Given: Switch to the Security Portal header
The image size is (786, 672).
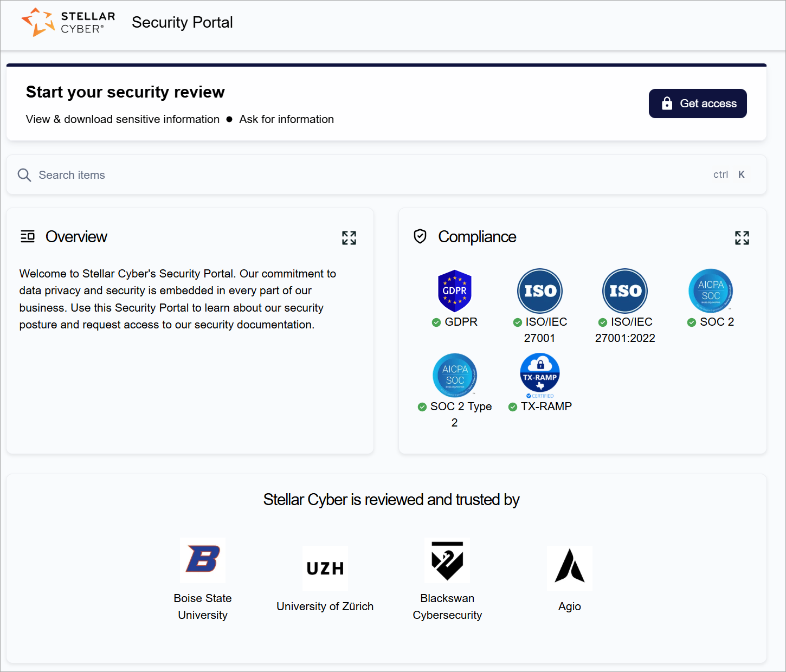Looking at the screenshot, I should click(182, 22).
